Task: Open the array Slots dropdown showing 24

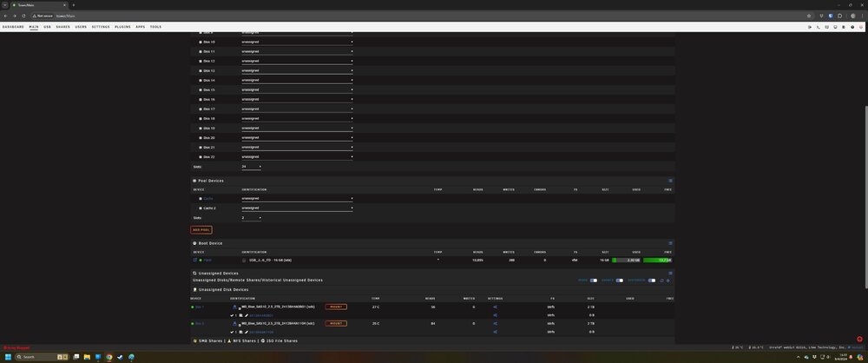Action: coord(252,167)
